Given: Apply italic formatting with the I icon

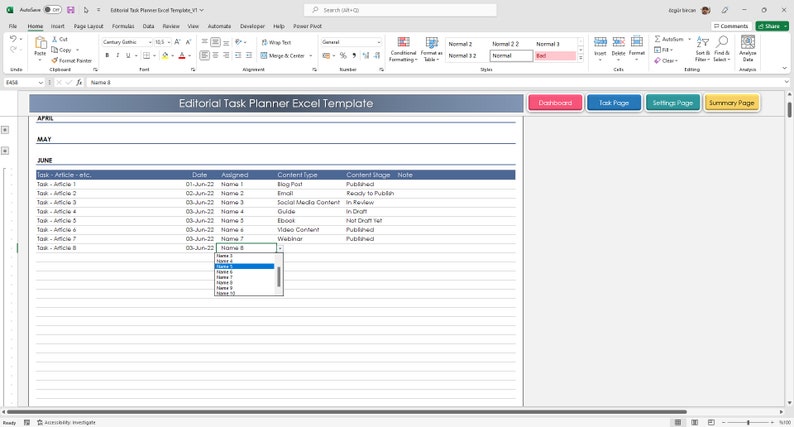Looking at the screenshot, I should 117,56.
